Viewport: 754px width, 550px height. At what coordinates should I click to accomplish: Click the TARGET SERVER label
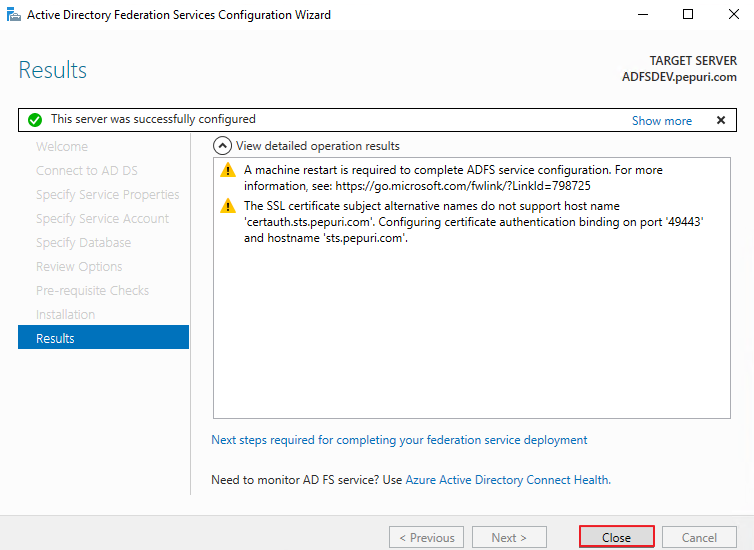693,61
